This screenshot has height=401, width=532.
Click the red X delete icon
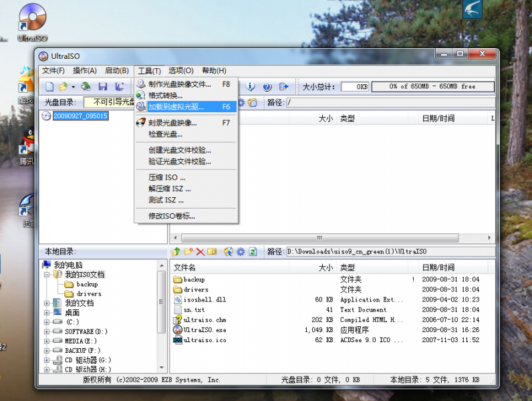point(201,252)
